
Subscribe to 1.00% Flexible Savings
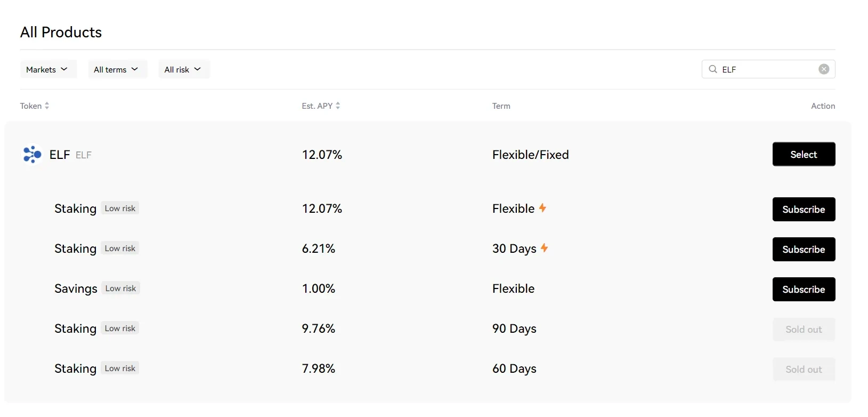tap(804, 290)
